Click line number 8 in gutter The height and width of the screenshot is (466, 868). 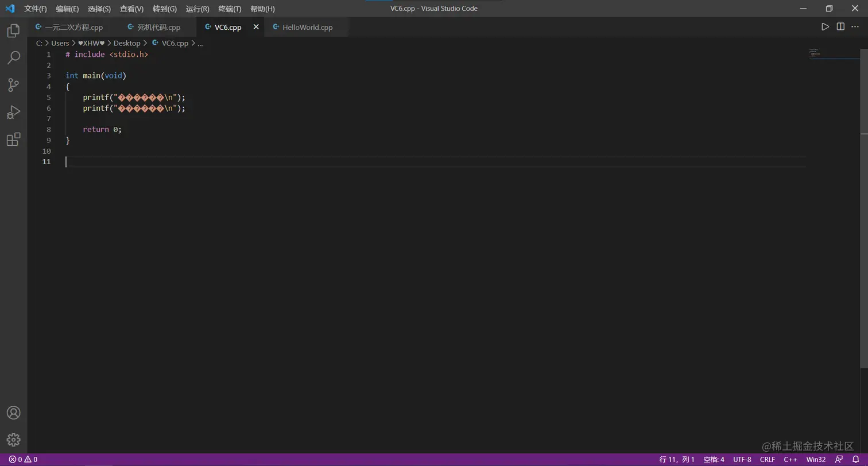49,130
